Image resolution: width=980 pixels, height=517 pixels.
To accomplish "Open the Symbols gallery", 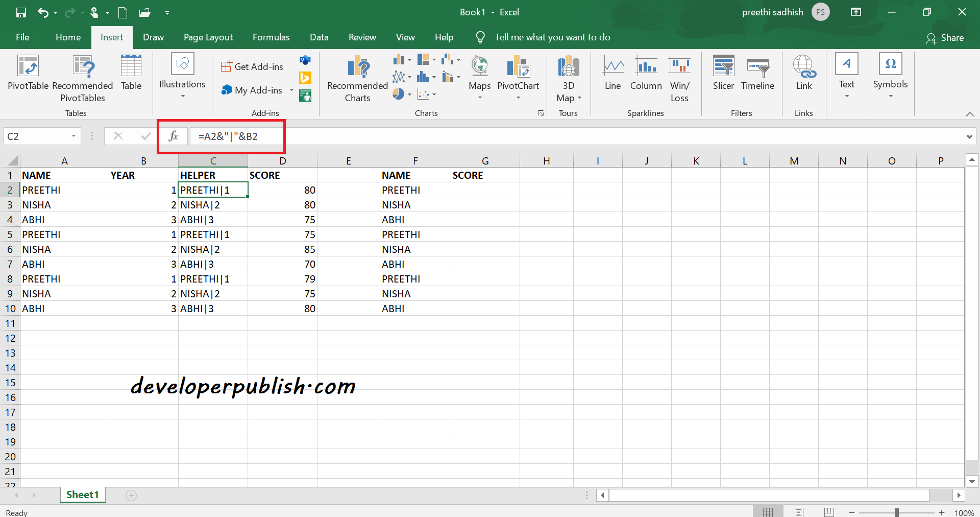I will [890, 77].
